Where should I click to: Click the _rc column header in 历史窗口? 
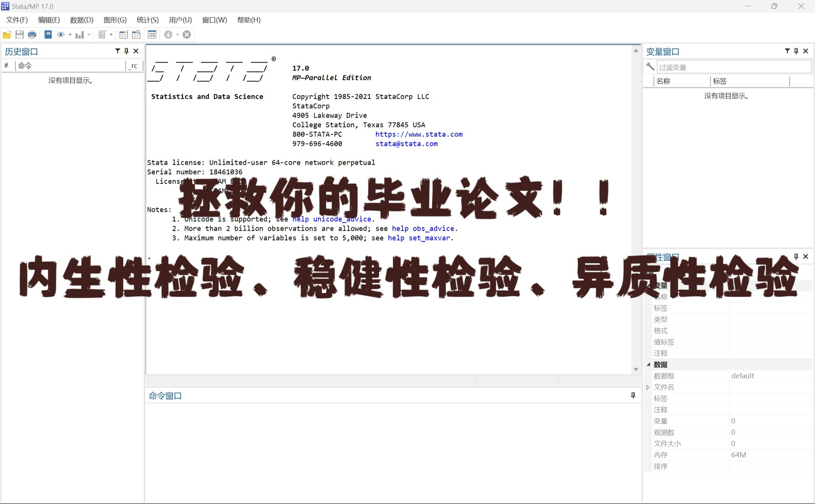(134, 66)
